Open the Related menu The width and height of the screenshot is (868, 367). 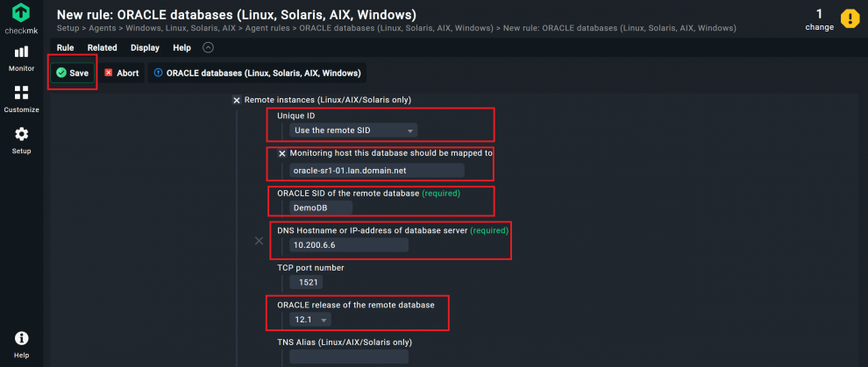point(102,48)
